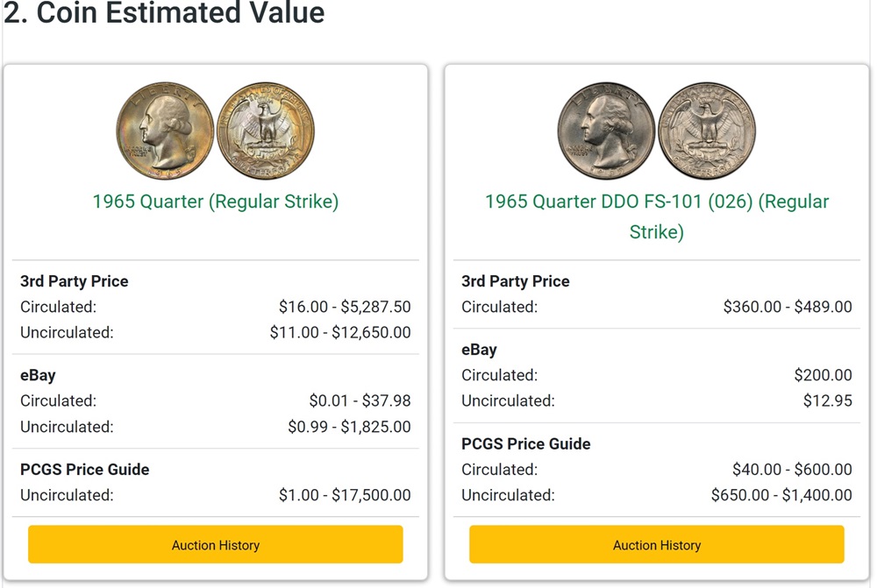The height and width of the screenshot is (588, 877).
Task: Click the eBay section label on the right card
Action: coord(479,350)
